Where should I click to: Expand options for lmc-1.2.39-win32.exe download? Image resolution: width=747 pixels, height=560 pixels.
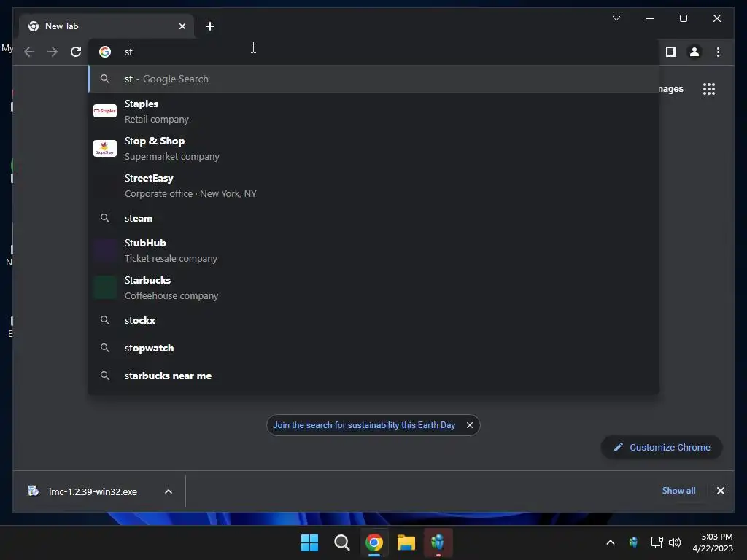pyautogui.click(x=169, y=492)
